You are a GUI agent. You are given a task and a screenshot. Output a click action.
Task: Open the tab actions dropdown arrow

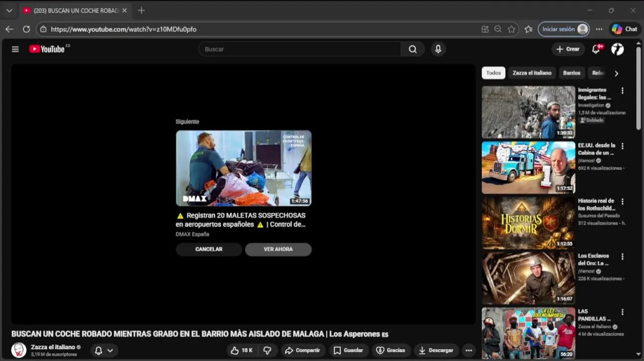click(9, 11)
